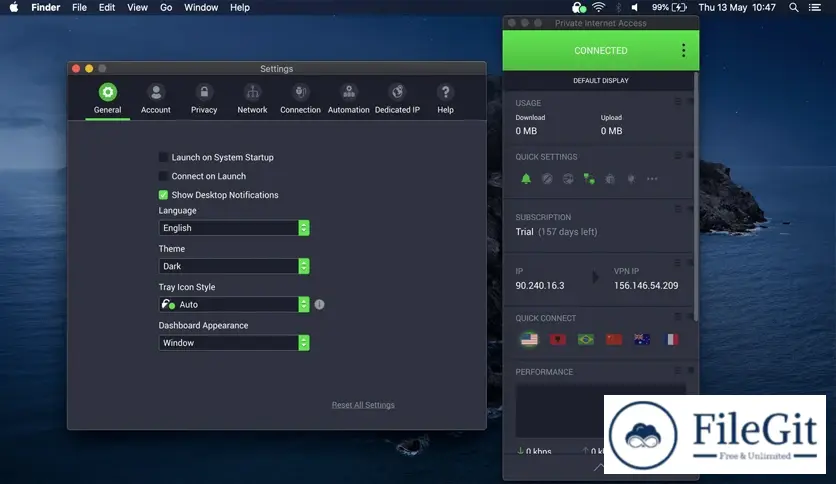Image resolution: width=836 pixels, height=484 pixels.
Task: Click the battery status indicator
Action: [x=669, y=7]
